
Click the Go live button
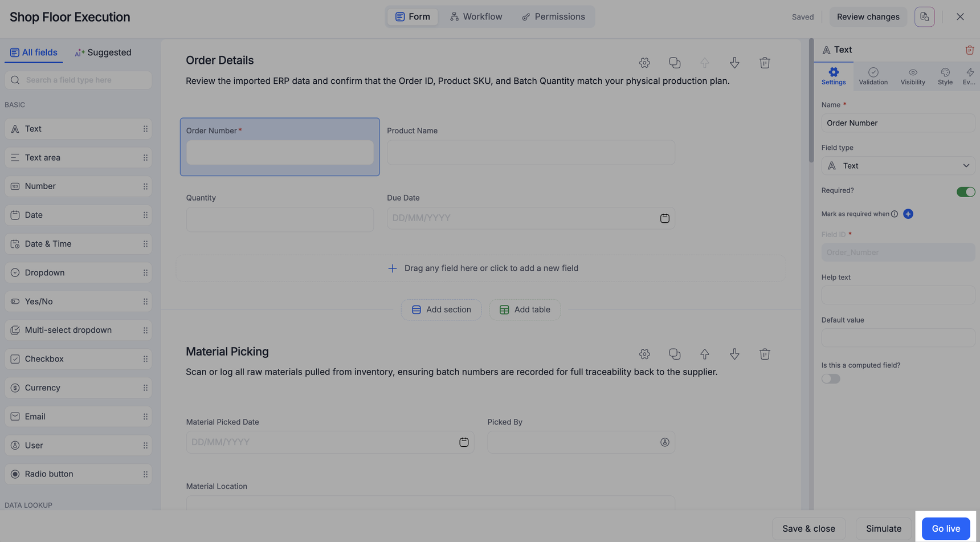click(x=946, y=529)
